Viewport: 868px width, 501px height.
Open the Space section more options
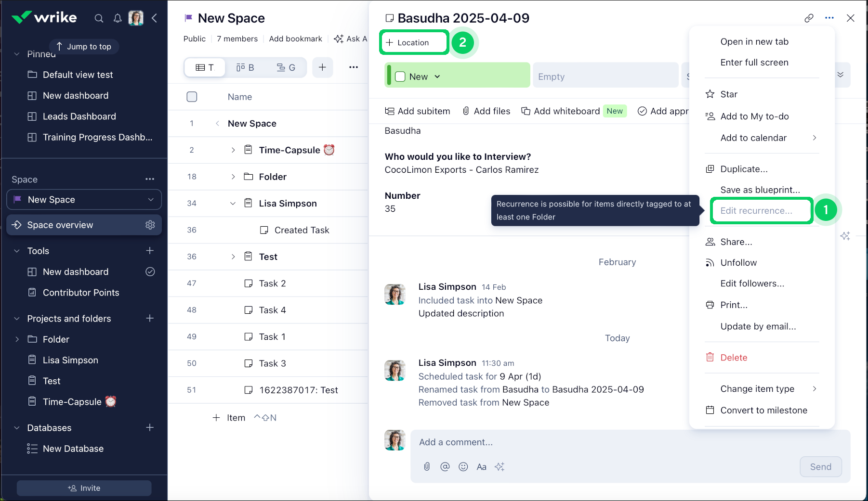(150, 179)
